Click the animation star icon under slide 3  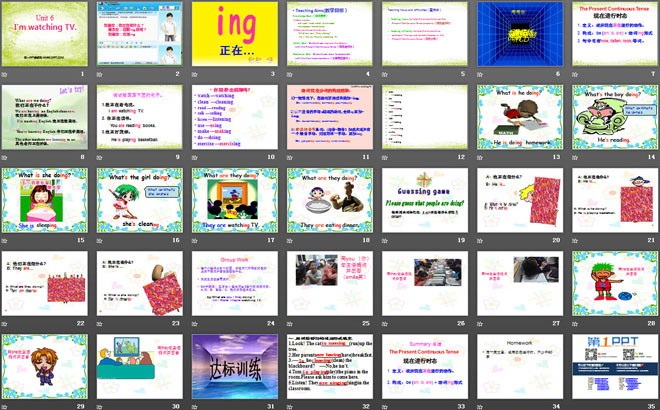[x=195, y=75]
